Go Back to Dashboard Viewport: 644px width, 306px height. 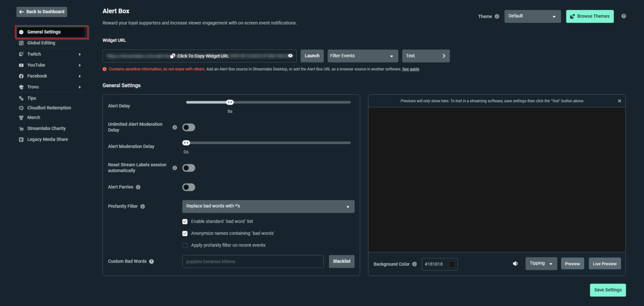coord(42,12)
